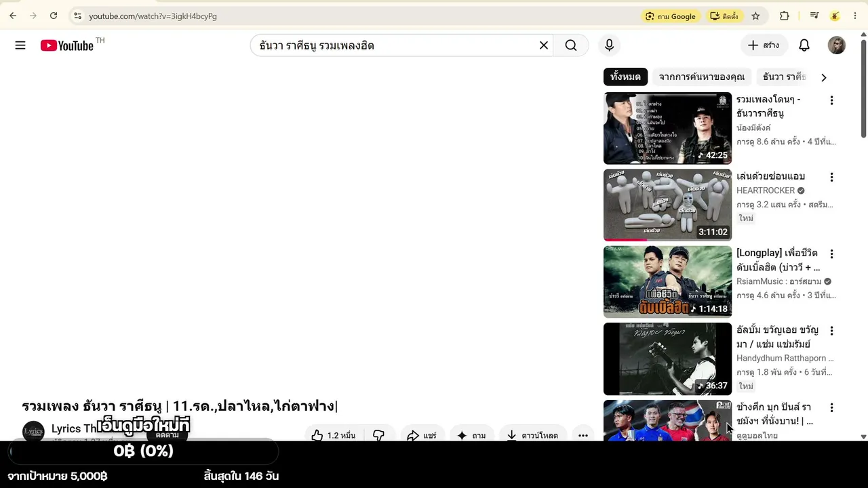Click the แชร์ share button
Screen dimensions: 868x488
[421, 435]
